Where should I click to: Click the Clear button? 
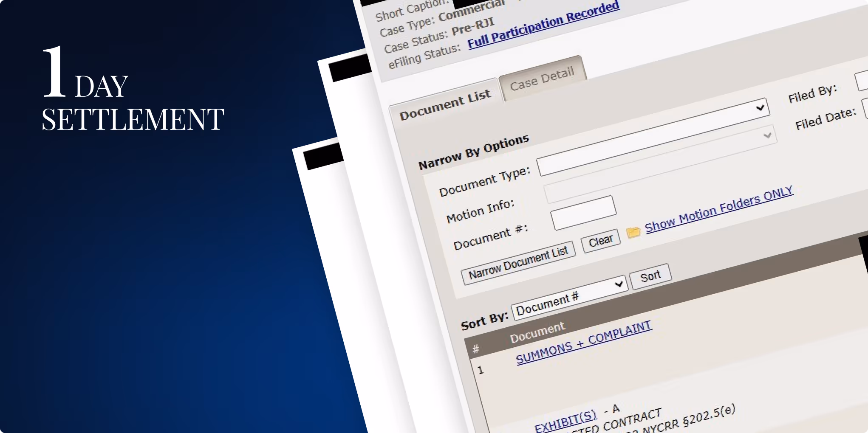coord(601,241)
